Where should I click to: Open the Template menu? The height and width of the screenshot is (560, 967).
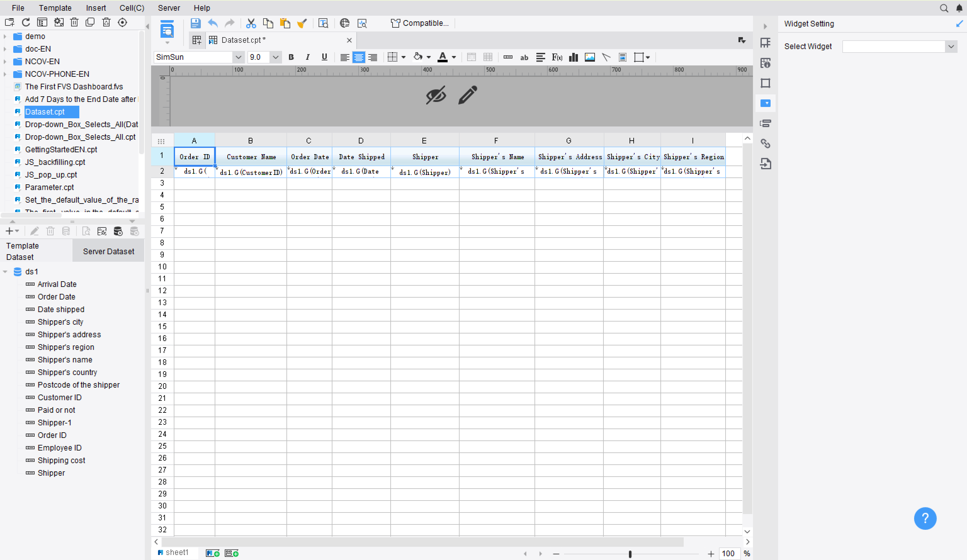(55, 8)
